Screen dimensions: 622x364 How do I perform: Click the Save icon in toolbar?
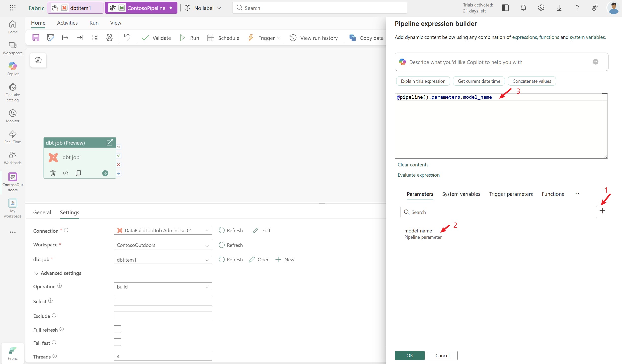(36, 38)
